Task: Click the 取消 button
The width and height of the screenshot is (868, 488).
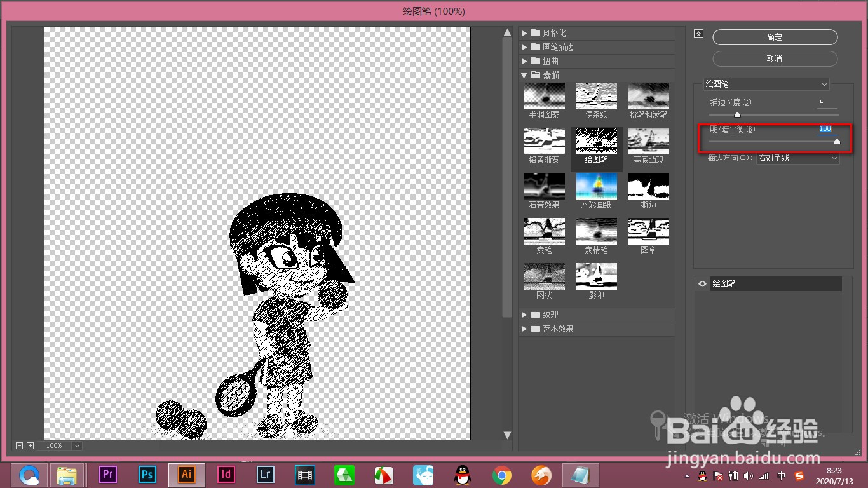Action: (x=775, y=58)
